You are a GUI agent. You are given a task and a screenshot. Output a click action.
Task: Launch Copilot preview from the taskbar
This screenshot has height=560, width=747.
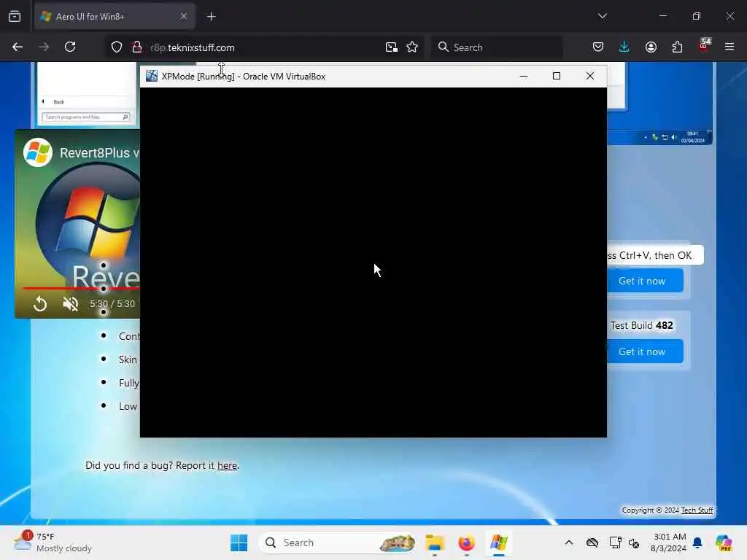724,542
